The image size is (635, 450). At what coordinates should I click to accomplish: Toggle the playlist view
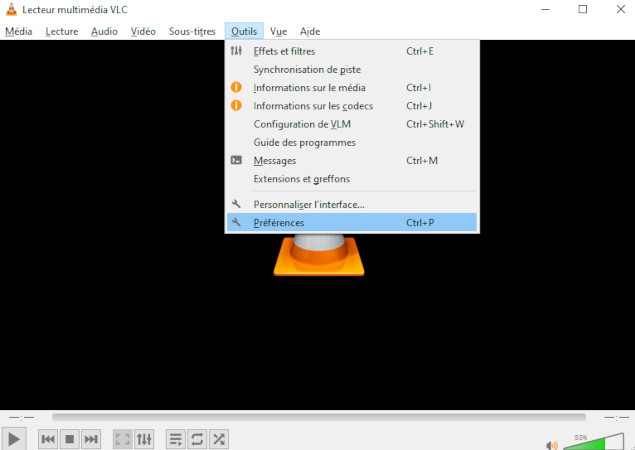(176, 439)
